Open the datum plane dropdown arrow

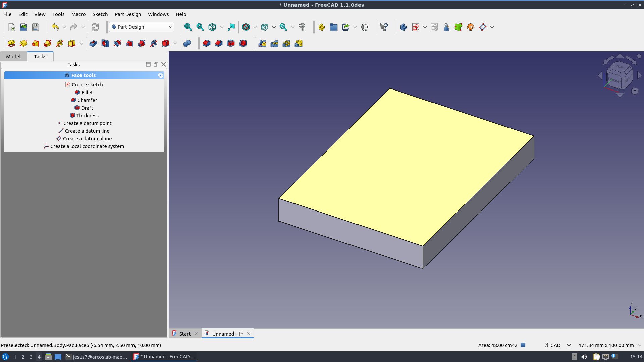[x=492, y=27]
